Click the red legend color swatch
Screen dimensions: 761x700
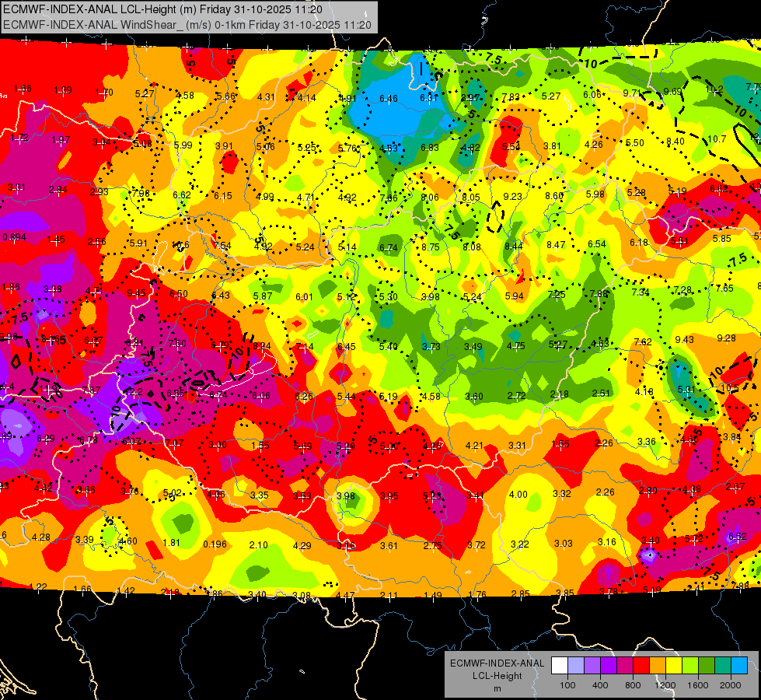[641, 666]
